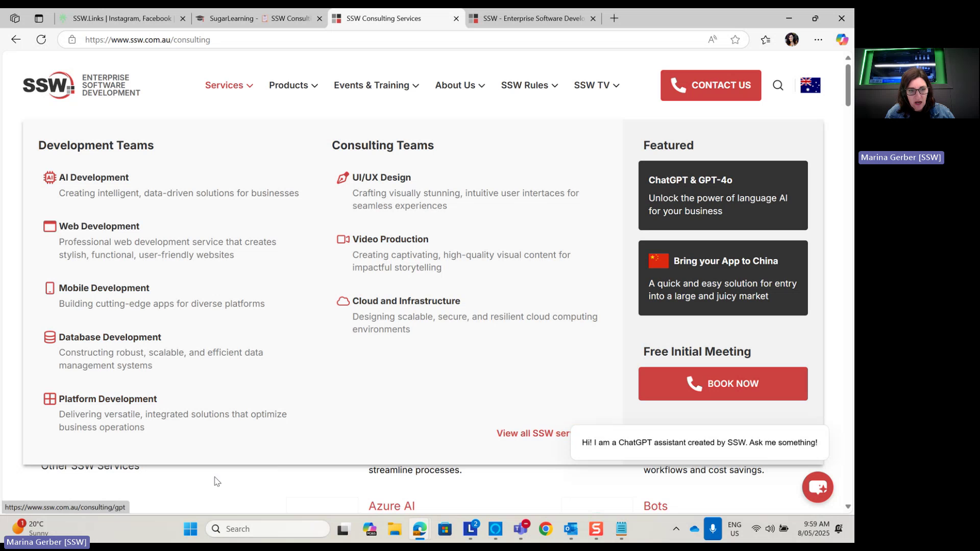The image size is (980, 551).
Task: Open the site search magnifier icon
Action: point(778,85)
